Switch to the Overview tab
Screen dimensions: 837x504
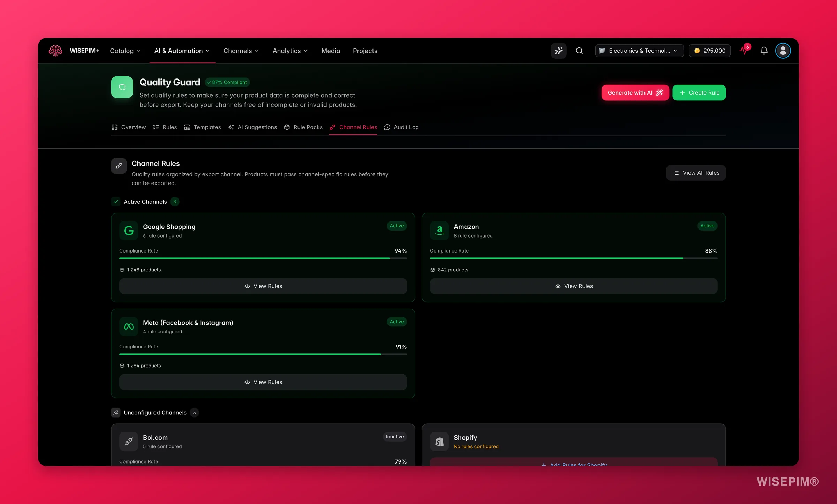click(129, 127)
